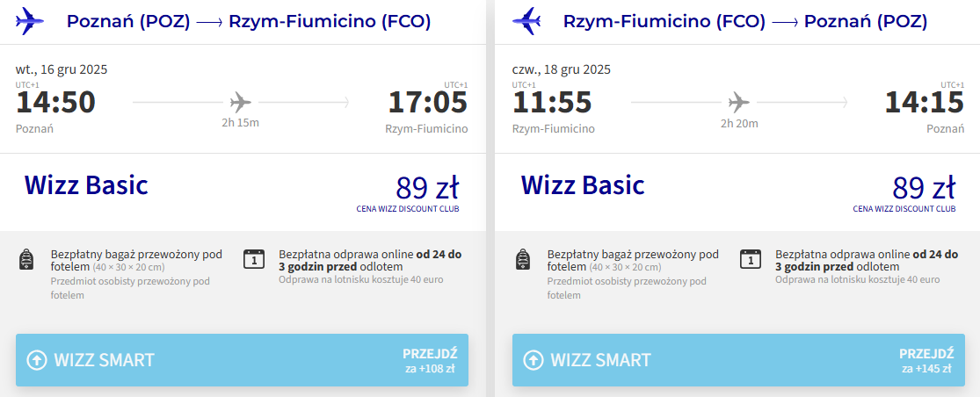Viewport: 980px width, 397px height.
Task: Click the gray plane icon above 2h 15m
Action: (x=240, y=102)
